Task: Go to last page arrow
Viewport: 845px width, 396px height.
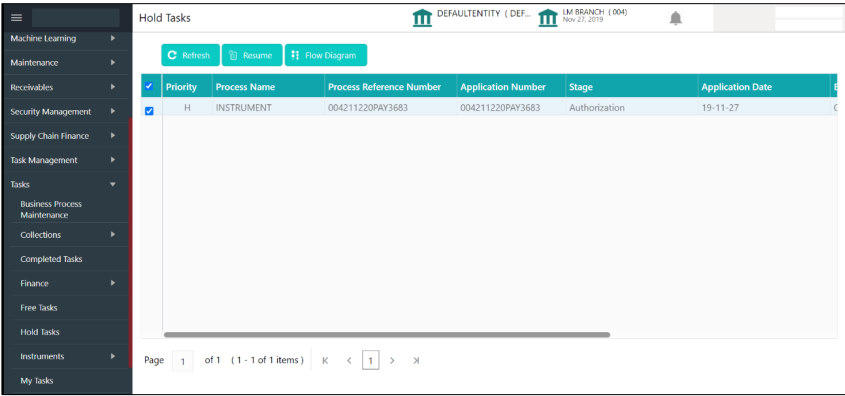Action: tap(416, 360)
